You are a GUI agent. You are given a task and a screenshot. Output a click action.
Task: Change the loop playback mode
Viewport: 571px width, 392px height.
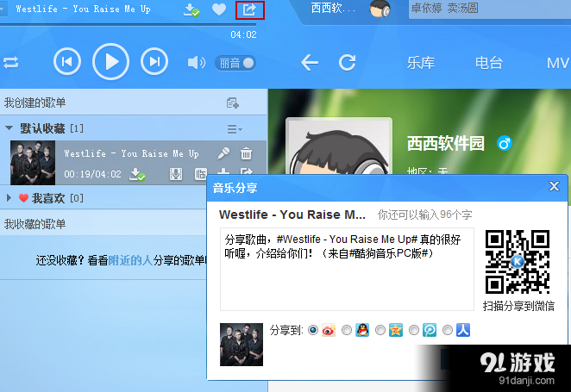pos(10,63)
